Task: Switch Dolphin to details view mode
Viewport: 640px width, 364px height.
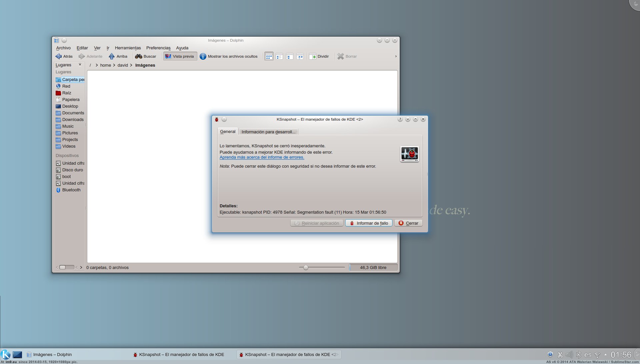Action: [290, 56]
